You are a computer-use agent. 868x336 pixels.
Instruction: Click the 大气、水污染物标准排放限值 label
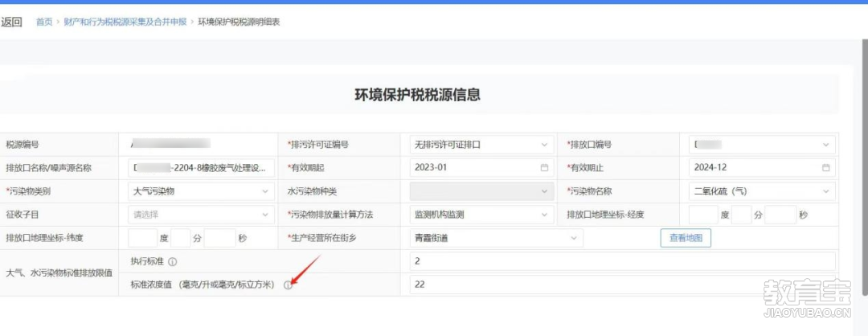click(59, 272)
